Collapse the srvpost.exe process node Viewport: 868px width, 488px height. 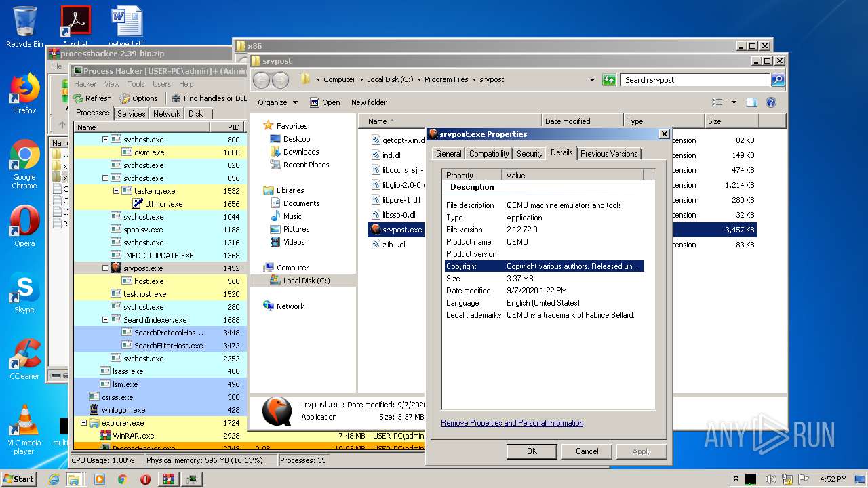[x=105, y=268]
